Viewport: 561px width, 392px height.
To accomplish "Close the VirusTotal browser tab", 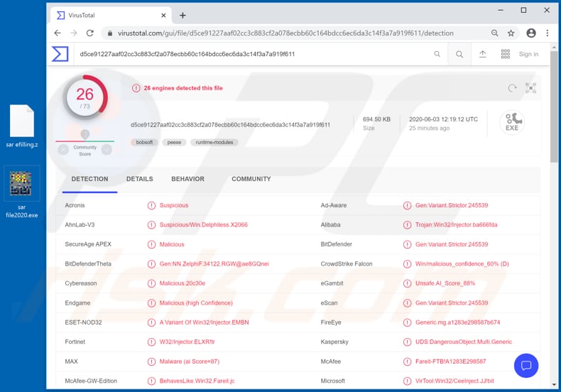I will click(163, 16).
